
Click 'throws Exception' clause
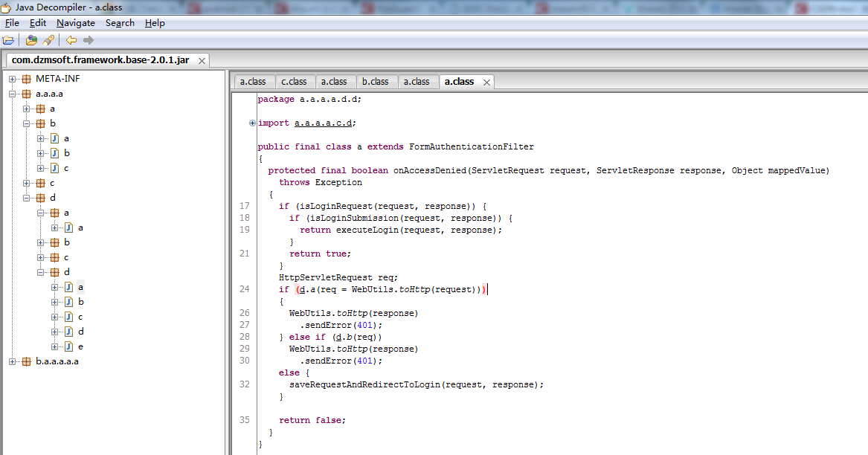[x=321, y=183]
